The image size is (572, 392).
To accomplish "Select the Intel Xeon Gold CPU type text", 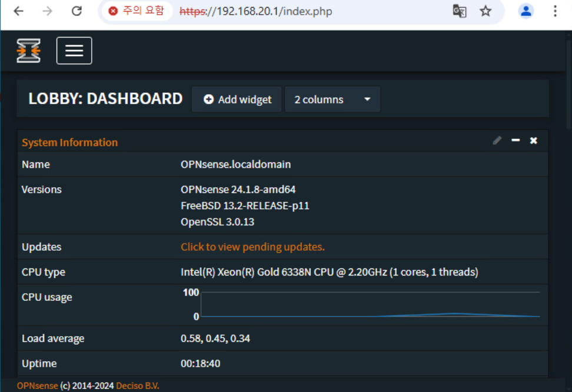I will click(329, 273).
